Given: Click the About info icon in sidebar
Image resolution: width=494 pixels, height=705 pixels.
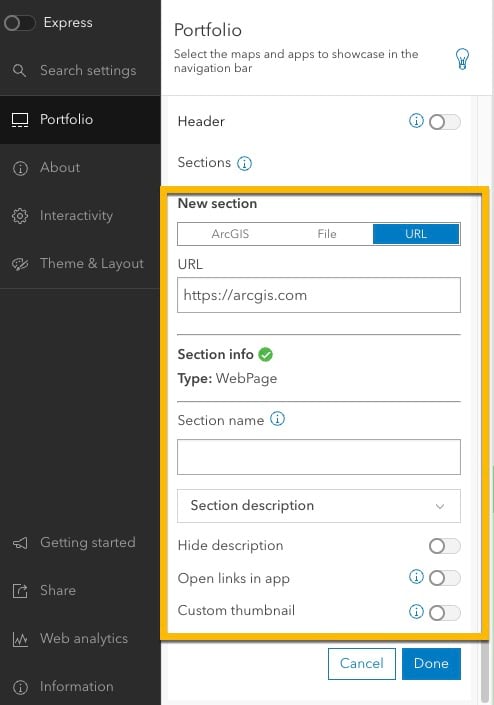Looking at the screenshot, I should coord(20,168).
